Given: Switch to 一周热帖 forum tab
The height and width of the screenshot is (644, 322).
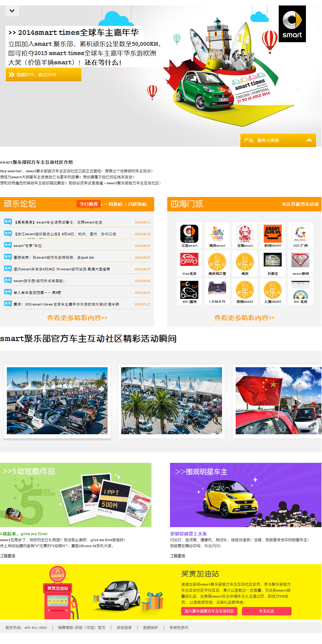Looking at the screenshot, I should tap(113, 204).
